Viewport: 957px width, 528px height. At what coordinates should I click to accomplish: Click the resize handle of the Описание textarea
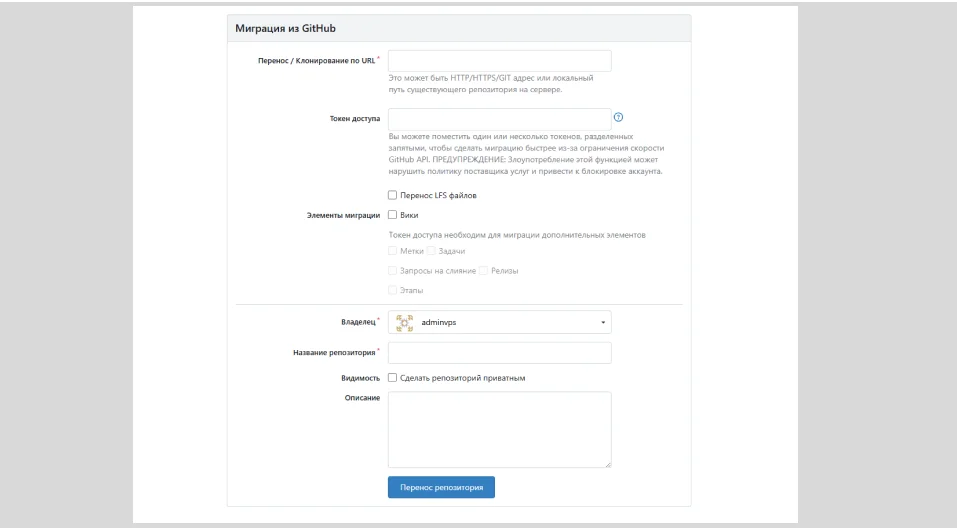pos(606,463)
